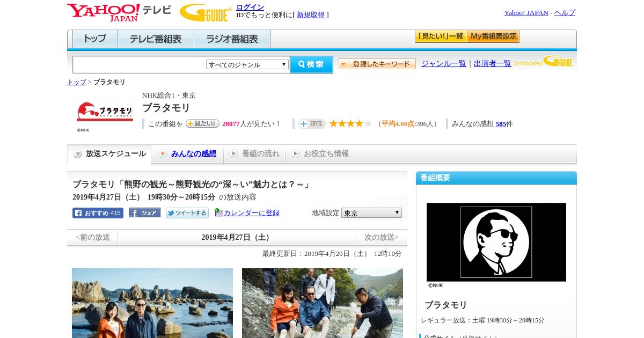
Task: Click the 最終更新日 timestamp text
Action: (x=332, y=254)
